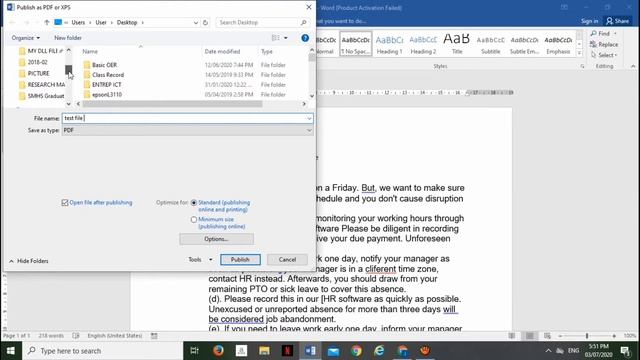Create a New folder

pyautogui.click(x=68, y=38)
